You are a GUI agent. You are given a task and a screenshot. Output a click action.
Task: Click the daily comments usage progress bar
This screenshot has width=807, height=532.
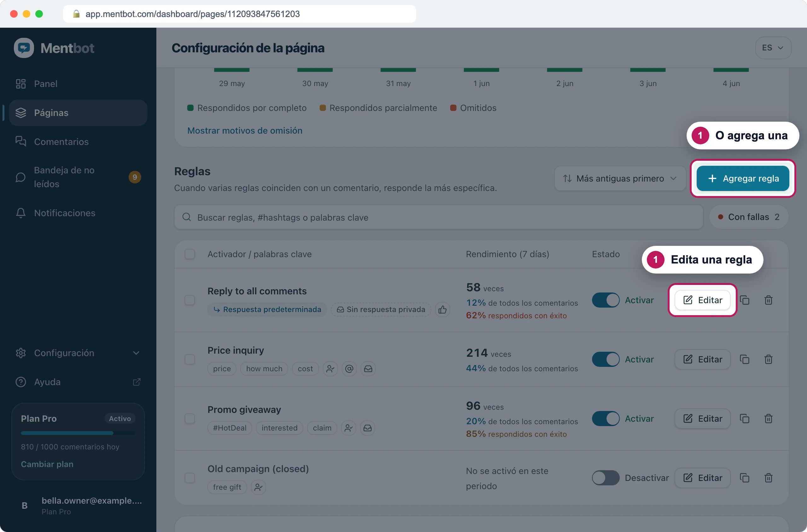pos(78,433)
